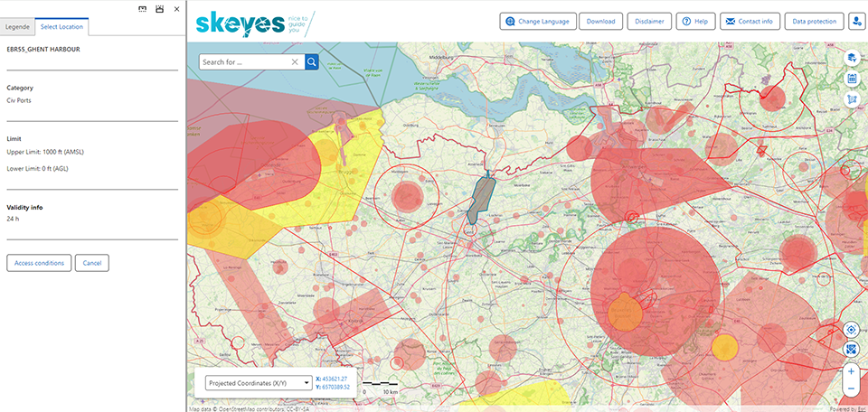868x412 pixels.
Task: Click the blue search magnifier button
Action: pyautogui.click(x=312, y=61)
